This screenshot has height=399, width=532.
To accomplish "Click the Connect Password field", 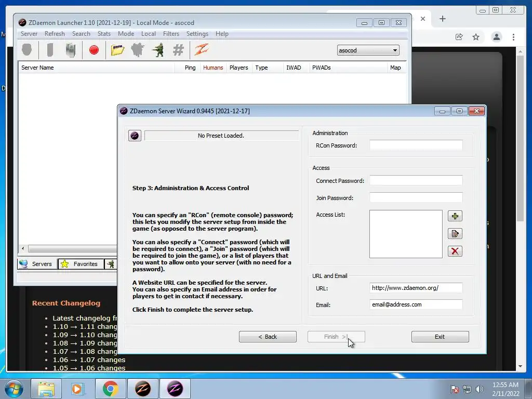I will point(416,180).
